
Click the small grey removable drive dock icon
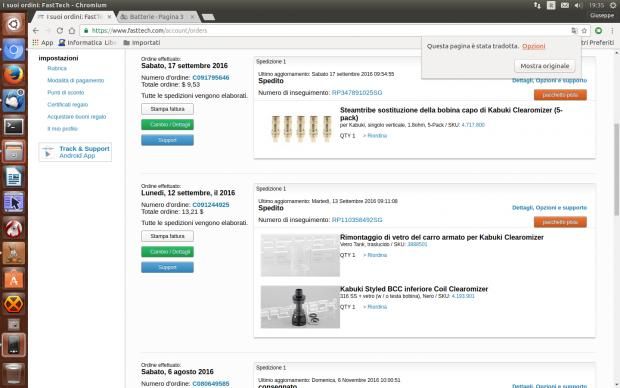click(x=13, y=325)
